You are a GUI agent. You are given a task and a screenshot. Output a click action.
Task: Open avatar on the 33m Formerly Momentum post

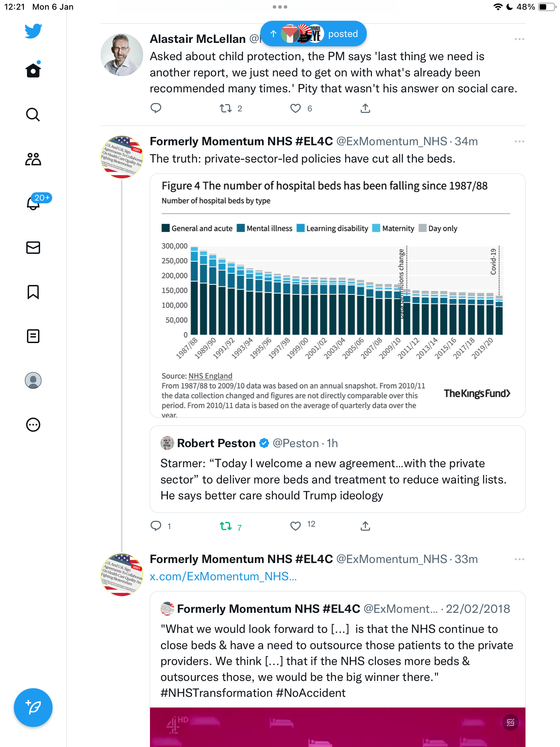[x=122, y=575]
